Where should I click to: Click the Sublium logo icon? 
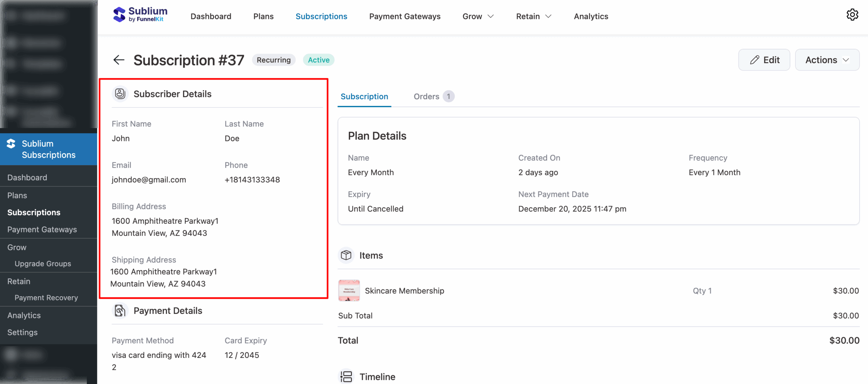coord(119,14)
